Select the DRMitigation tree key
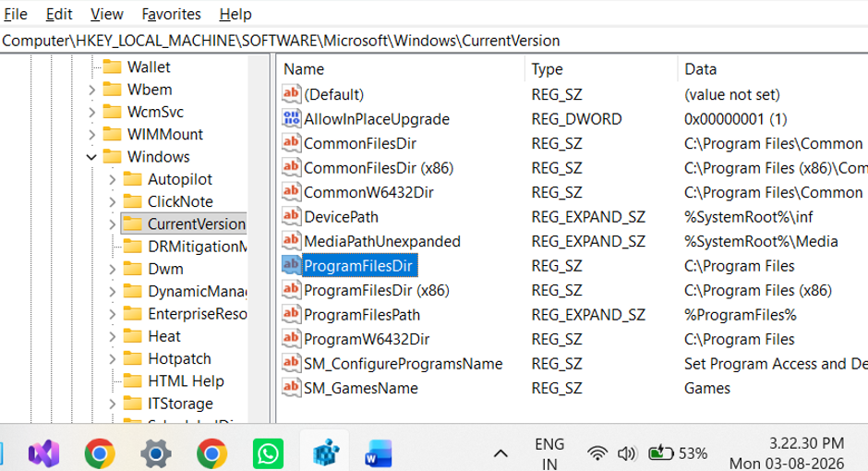This screenshot has height=471, width=868. (x=197, y=247)
